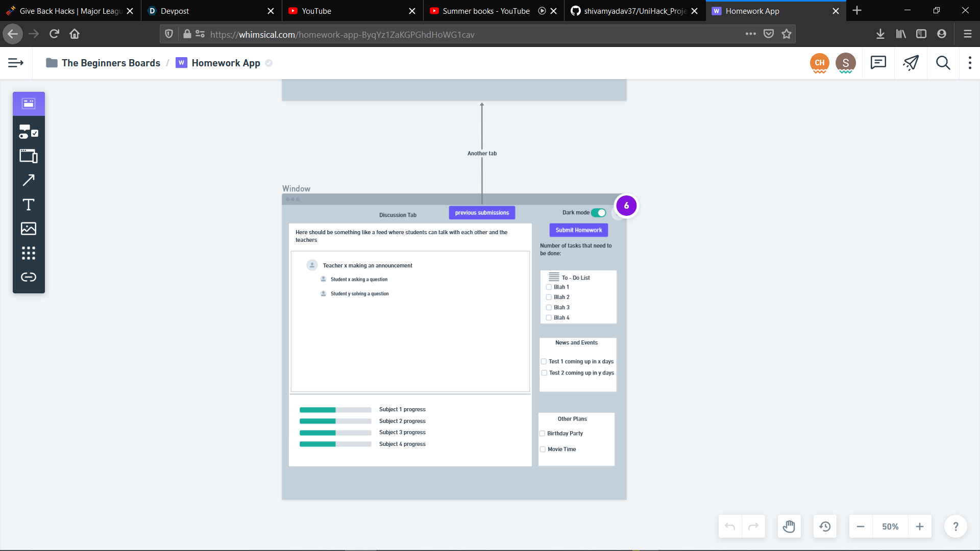980x551 pixels.
Task: Select the Text tool in sidebar
Action: point(29,205)
